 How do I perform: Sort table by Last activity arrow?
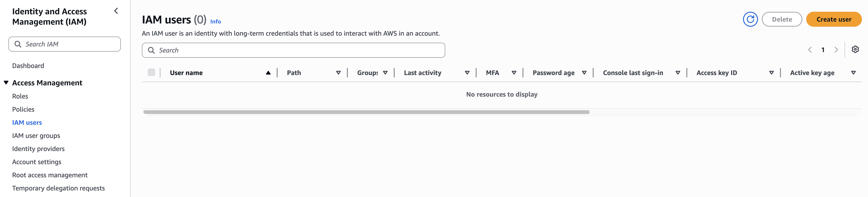467,73
